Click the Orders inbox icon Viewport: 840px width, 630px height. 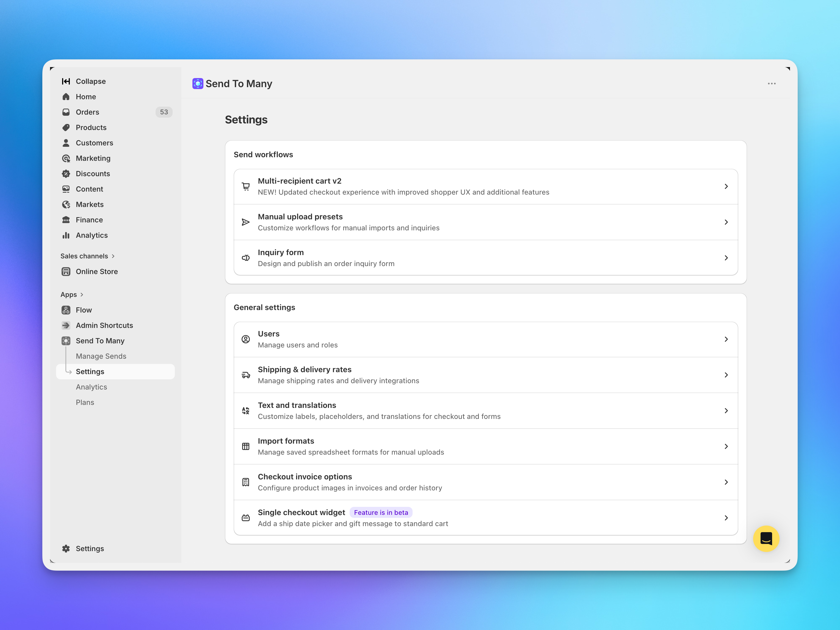click(x=66, y=112)
